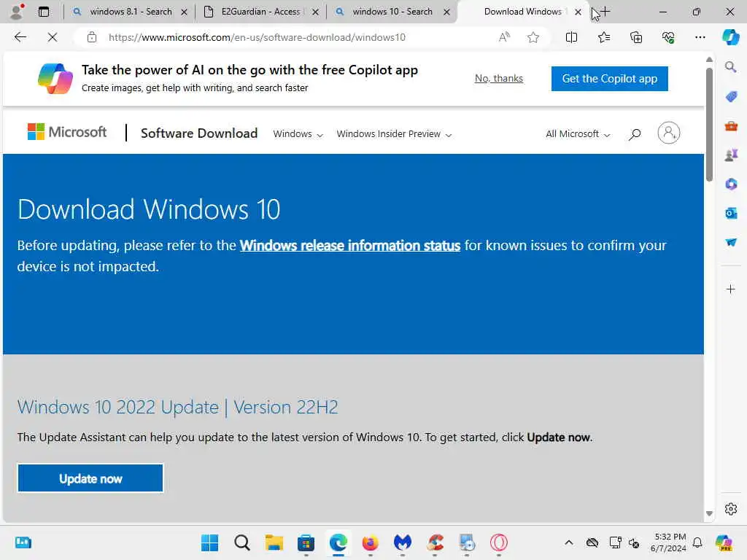Close the E2Guardian tab
The image size is (747, 560).
coord(315,12)
